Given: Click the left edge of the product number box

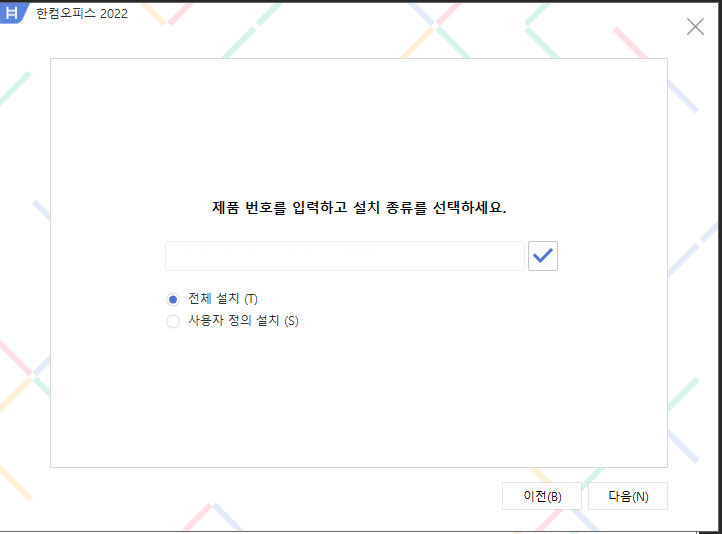Looking at the screenshot, I should pyautogui.click(x=172, y=256).
